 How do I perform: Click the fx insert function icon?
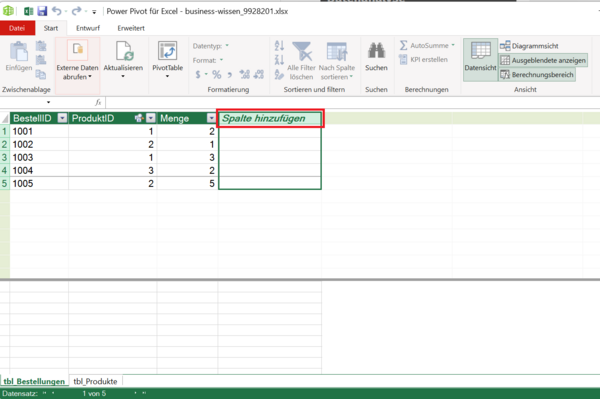(x=98, y=102)
